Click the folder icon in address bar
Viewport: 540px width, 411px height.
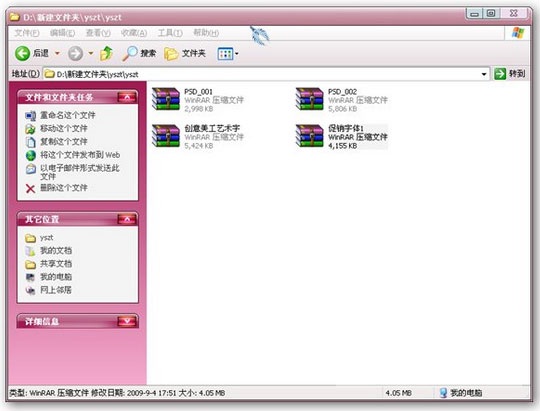pos(50,74)
